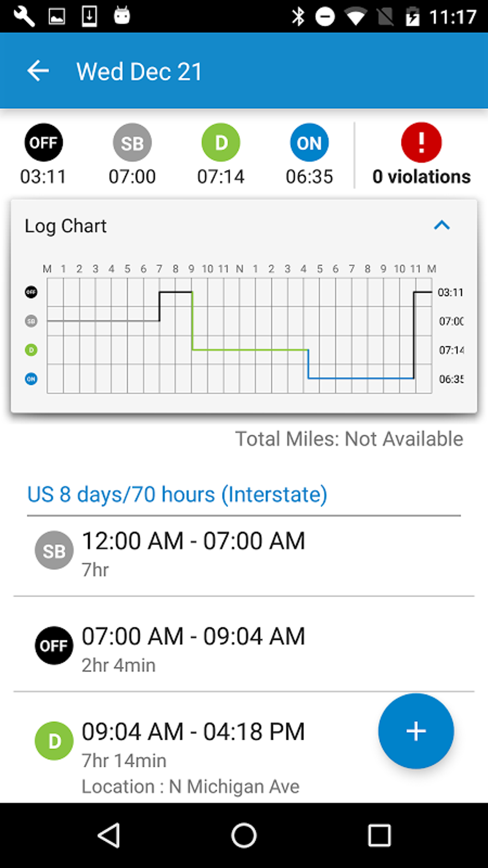Tap the OFF row icon in log chart
The width and height of the screenshot is (488, 868).
[x=31, y=292]
